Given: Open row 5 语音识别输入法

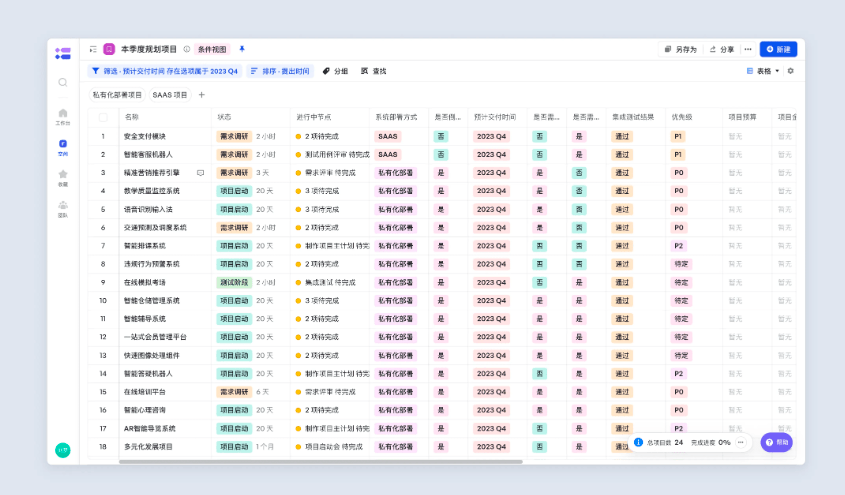Looking at the screenshot, I should tap(148, 210).
